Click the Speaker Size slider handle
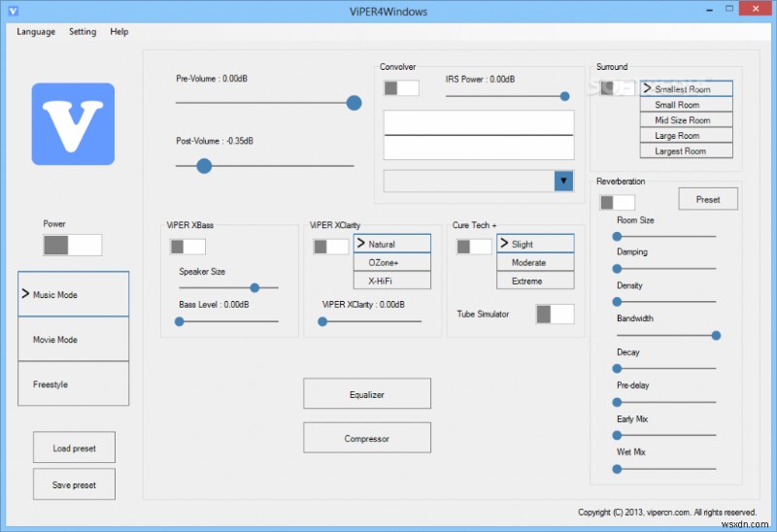Screen dimensions: 777x532 254,287
